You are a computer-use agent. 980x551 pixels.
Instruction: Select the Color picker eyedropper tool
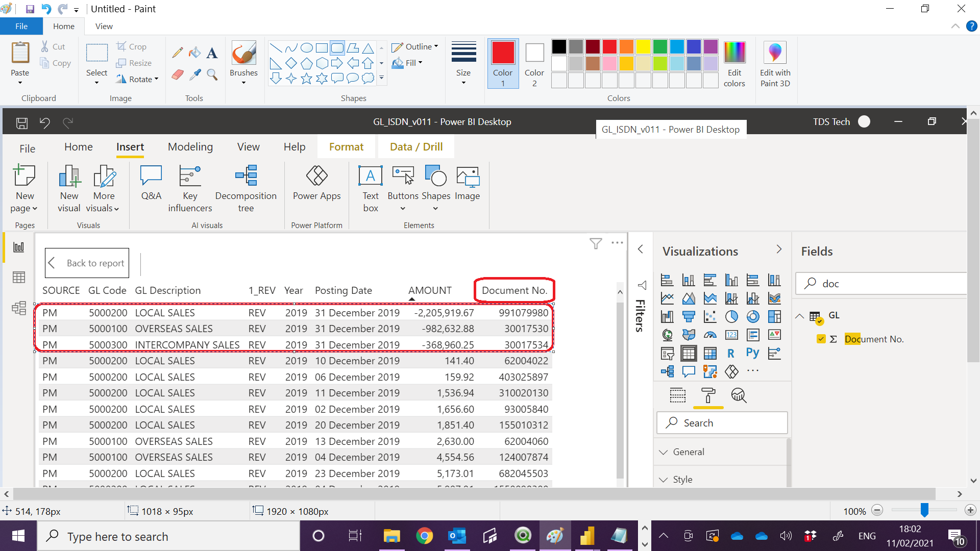[x=195, y=75]
